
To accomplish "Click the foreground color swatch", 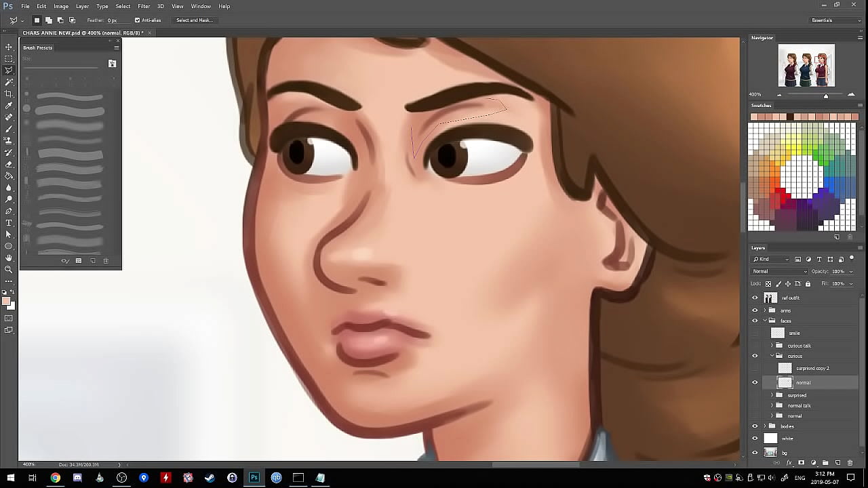I will (x=6, y=302).
